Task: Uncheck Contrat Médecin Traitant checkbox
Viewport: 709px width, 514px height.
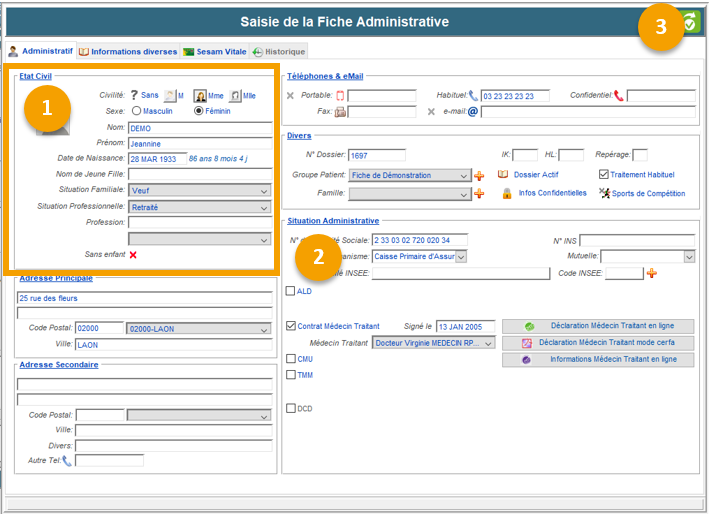Action: (291, 326)
